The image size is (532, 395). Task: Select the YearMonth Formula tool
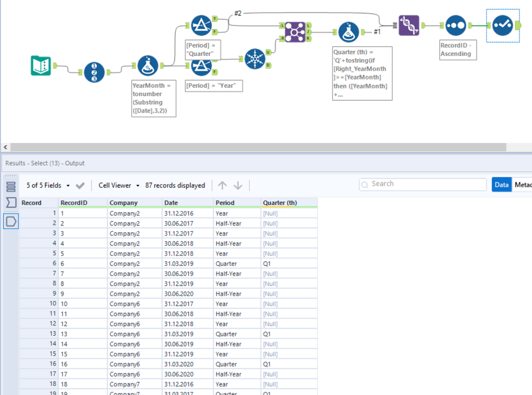click(148, 66)
